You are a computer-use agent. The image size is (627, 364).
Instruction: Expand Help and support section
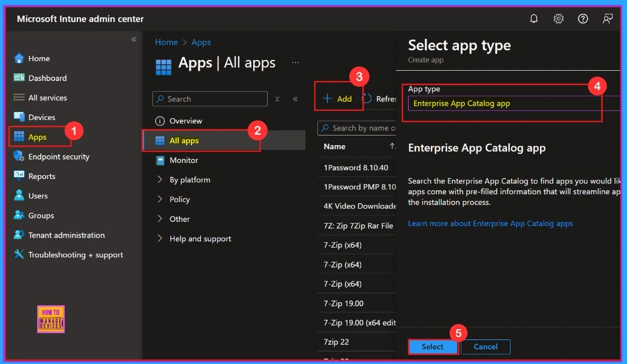(x=160, y=238)
